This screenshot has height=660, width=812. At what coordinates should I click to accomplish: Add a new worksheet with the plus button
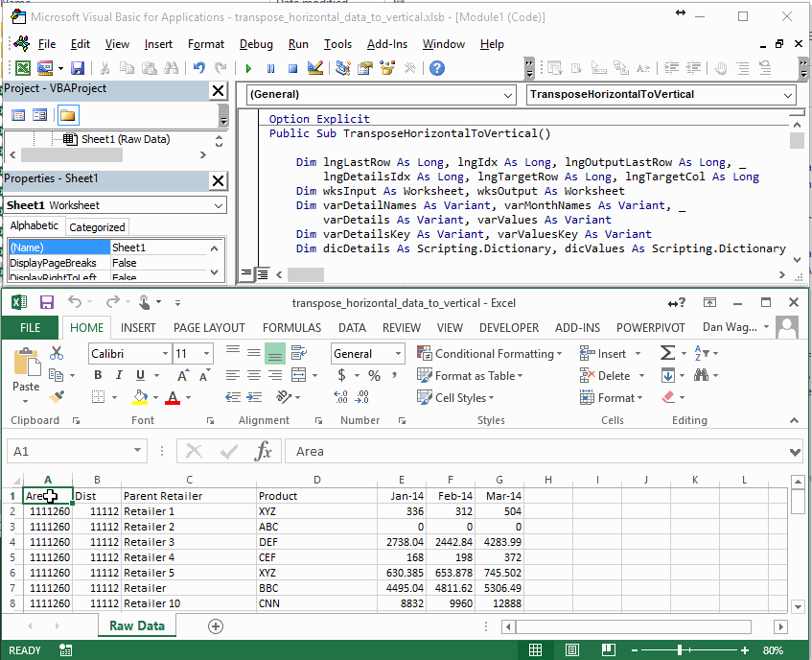215,625
